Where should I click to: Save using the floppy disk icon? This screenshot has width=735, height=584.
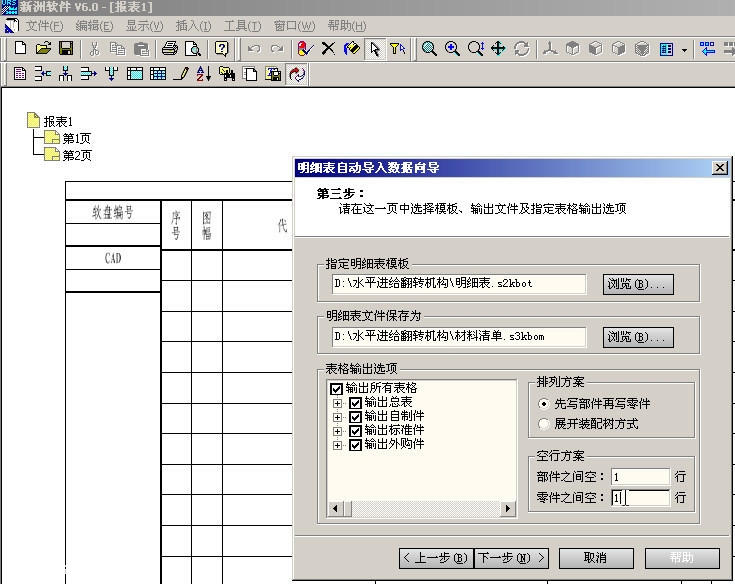[x=66, y=48]
